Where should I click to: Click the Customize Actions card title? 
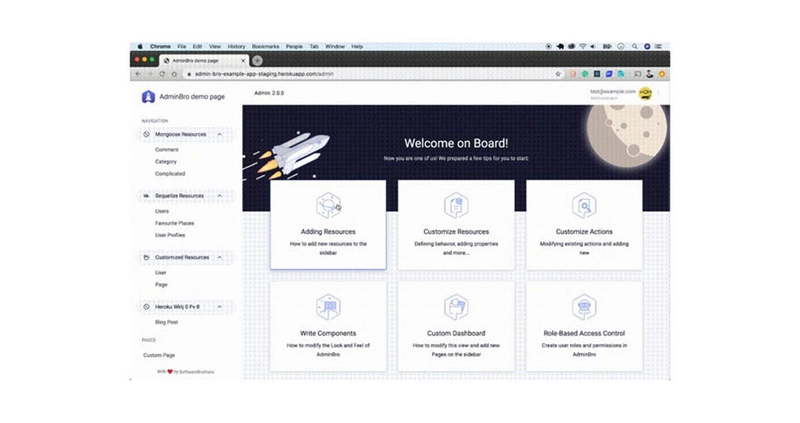[x=584, y=232]
